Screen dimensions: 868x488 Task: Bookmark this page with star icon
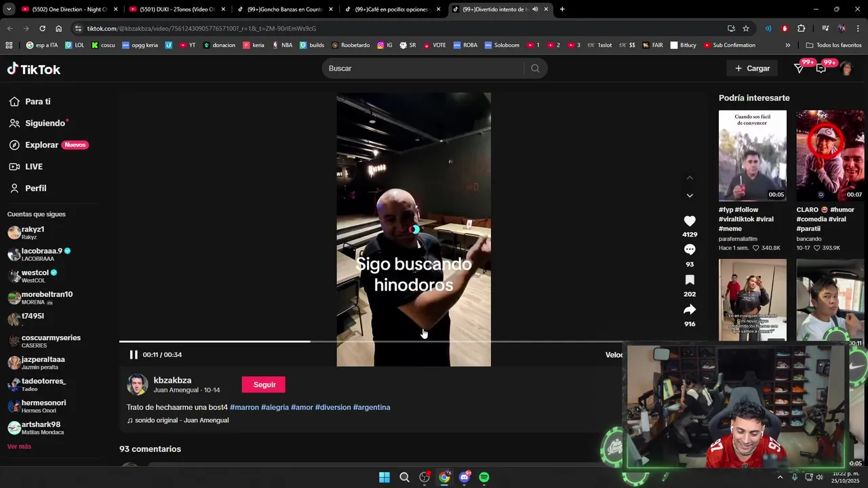[x=746, y=28]
